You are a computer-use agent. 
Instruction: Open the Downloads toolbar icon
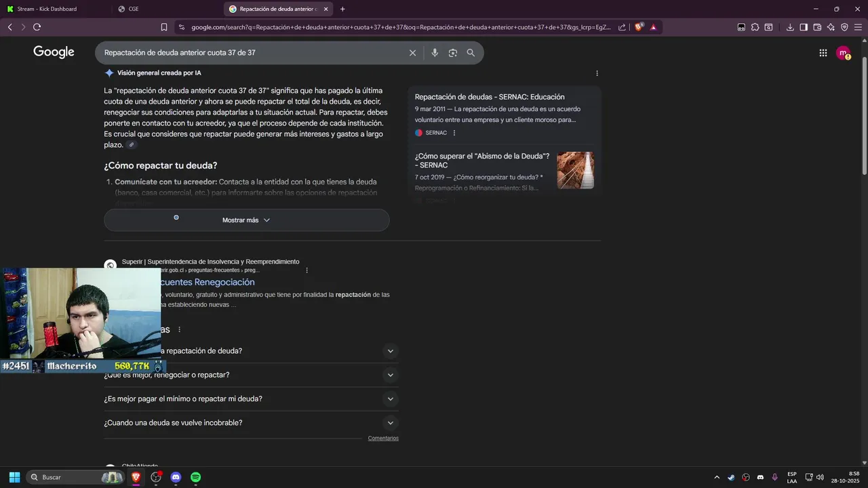[790, 27]
